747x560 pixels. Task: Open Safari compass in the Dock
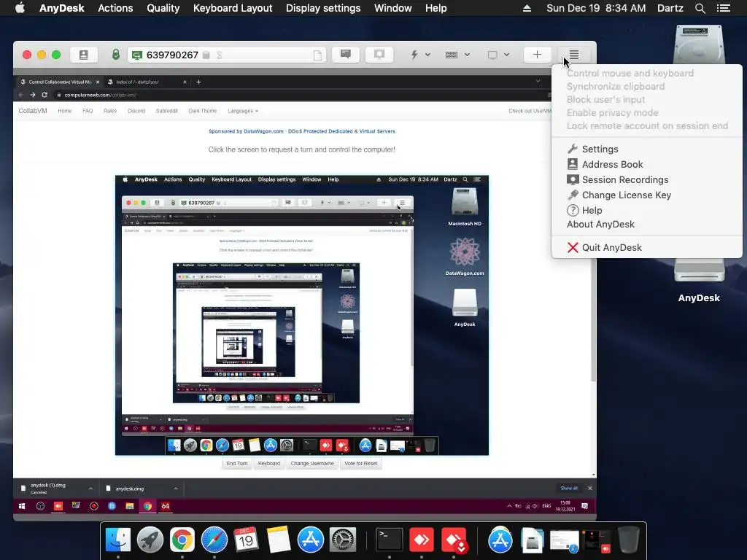point(214,540)
